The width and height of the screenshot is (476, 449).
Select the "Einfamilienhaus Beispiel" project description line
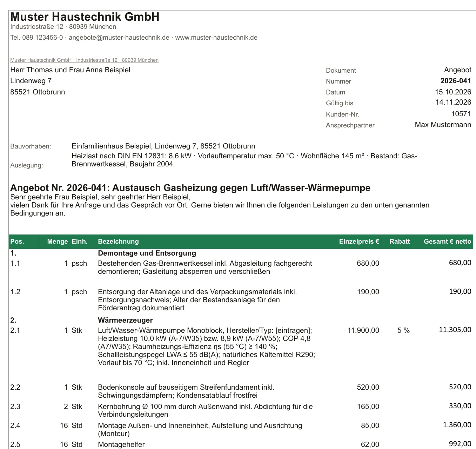pyautogui.click(x=163, y=146)
